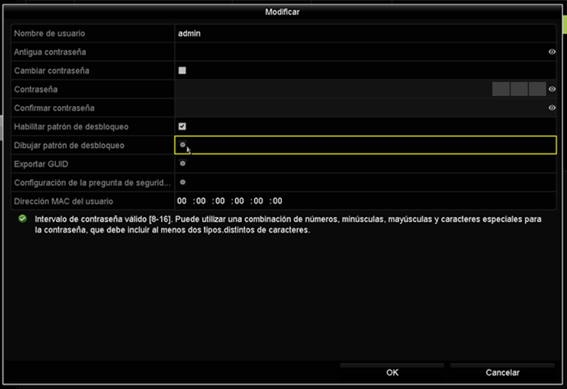Click the Contraseña input field
The height and width of the screenshot is (389, 567).
(x=333, y=89)
